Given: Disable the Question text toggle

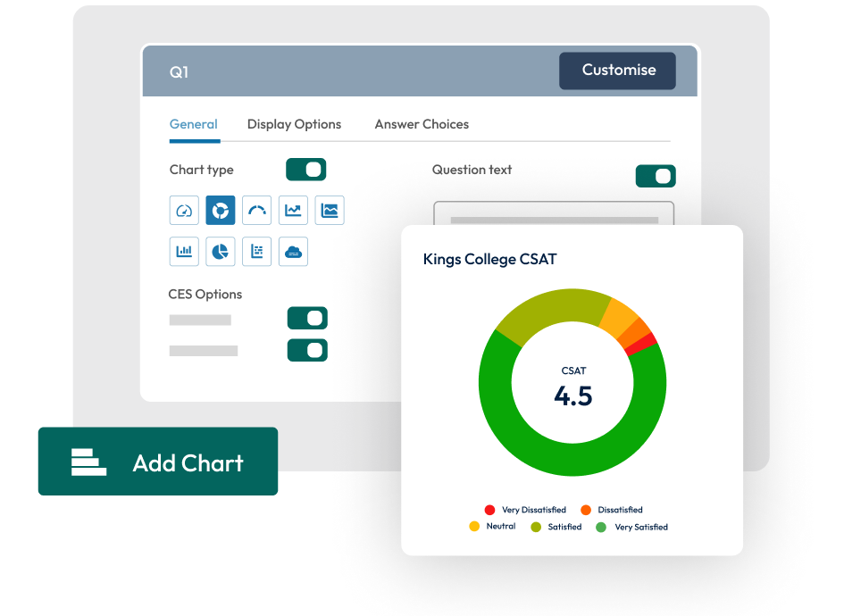Looking at the screenshot, I should point(656,177).
